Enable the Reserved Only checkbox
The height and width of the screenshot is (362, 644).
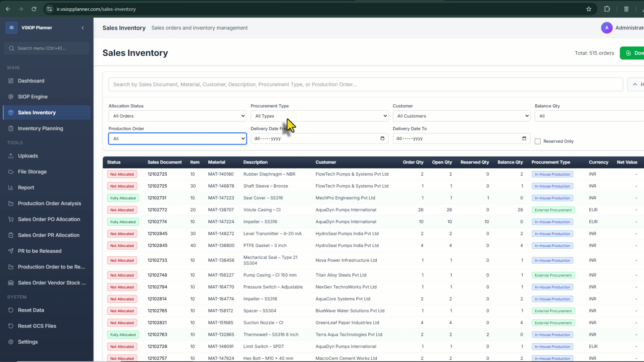pyautogui.click(x=537, y=141)
